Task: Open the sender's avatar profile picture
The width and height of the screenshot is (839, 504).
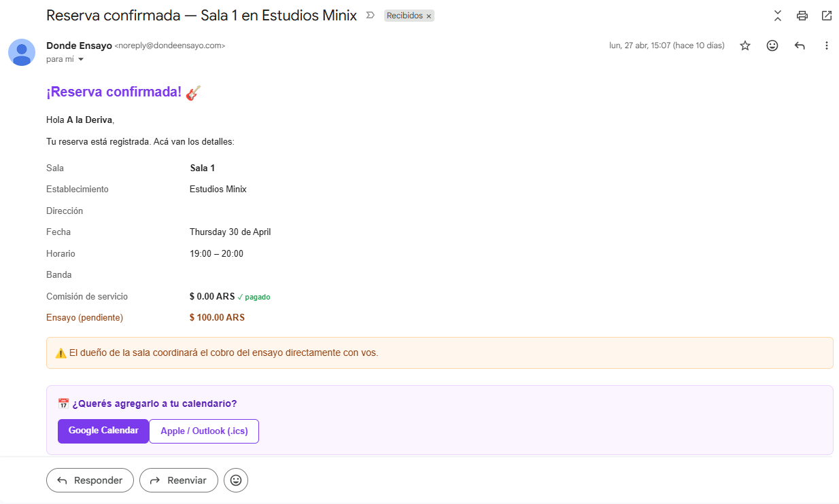Action: click(x=22, y=52)
